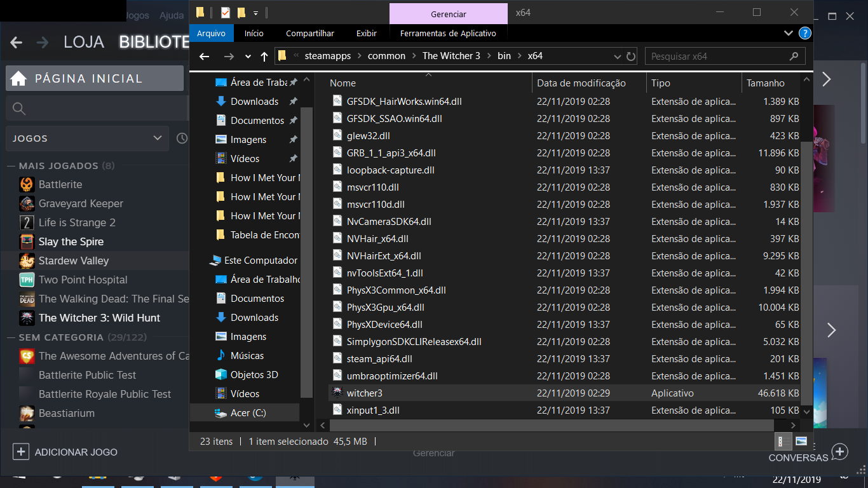
Task: Open The Witcher 3: Wild Hunt in Steam
Action: (x=99, y=318)
